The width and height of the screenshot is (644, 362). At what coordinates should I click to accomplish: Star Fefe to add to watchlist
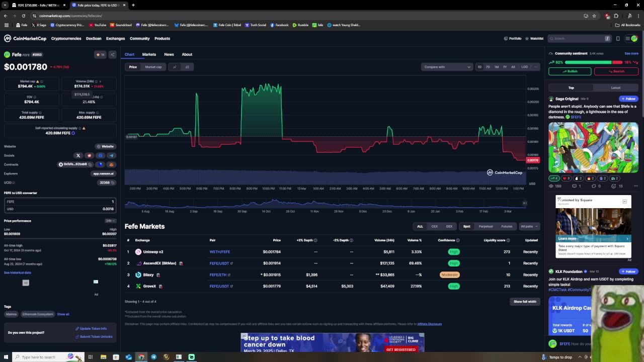[101, 54]
